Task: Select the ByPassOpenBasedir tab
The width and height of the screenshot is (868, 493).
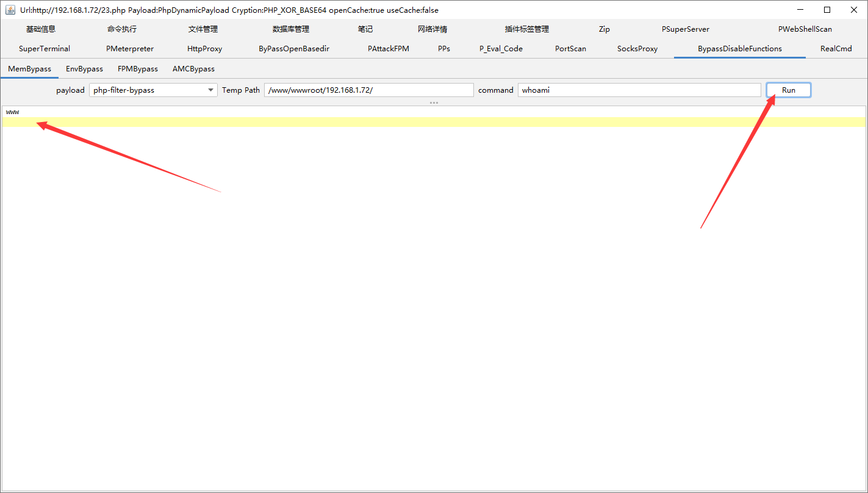Action: pyautogui.click(x=294, y=49)
